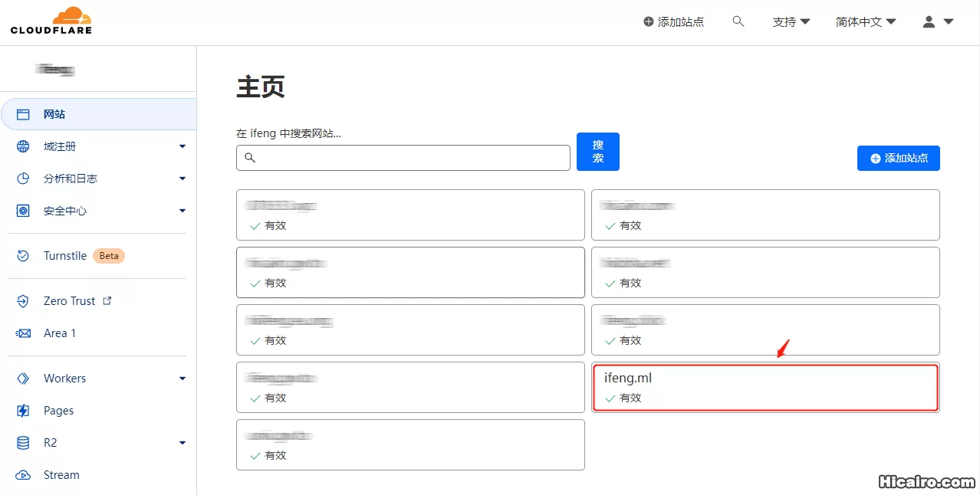The width and height of the screenshot is (980, 495).
Task: Click the Zero Trust external link icon
Action: 107,300
